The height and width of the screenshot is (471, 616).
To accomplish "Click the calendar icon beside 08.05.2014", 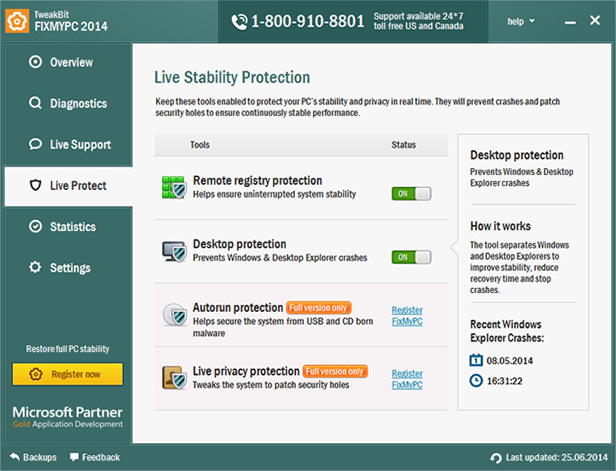I will 476,360.
